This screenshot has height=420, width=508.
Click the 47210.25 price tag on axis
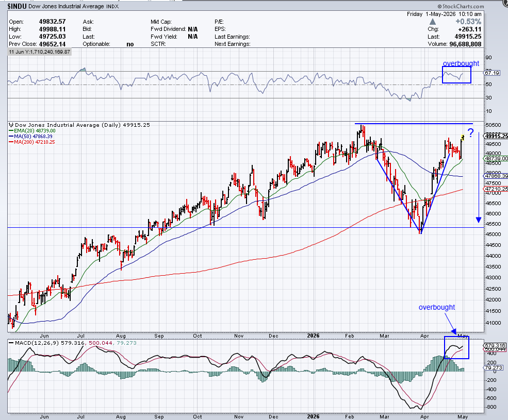click(496, 189)
